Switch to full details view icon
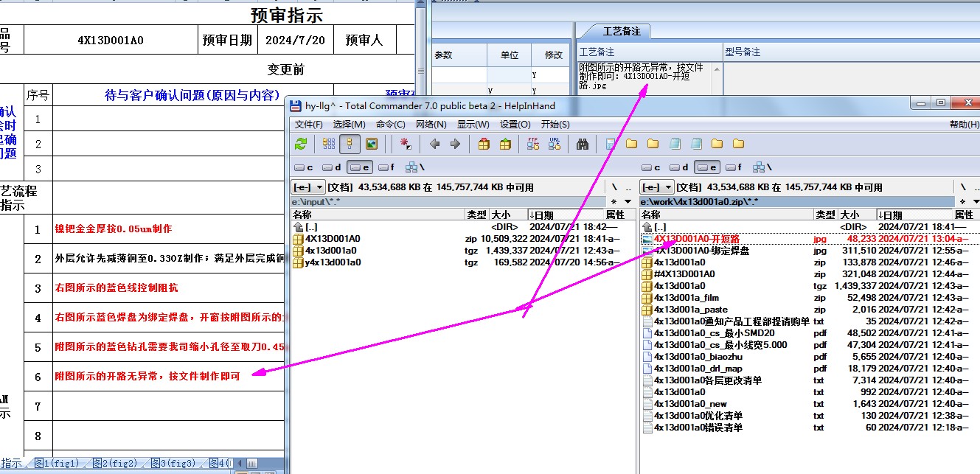Screen dimensions: 980x474 click(x=350, y=144)
